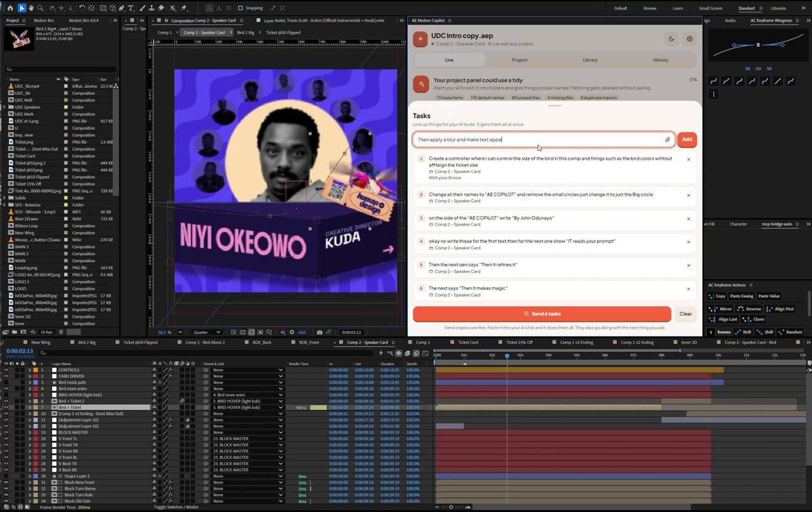
Task: Toggle shy switch on BIRD HOVER layer
Action: coord(155,395)
